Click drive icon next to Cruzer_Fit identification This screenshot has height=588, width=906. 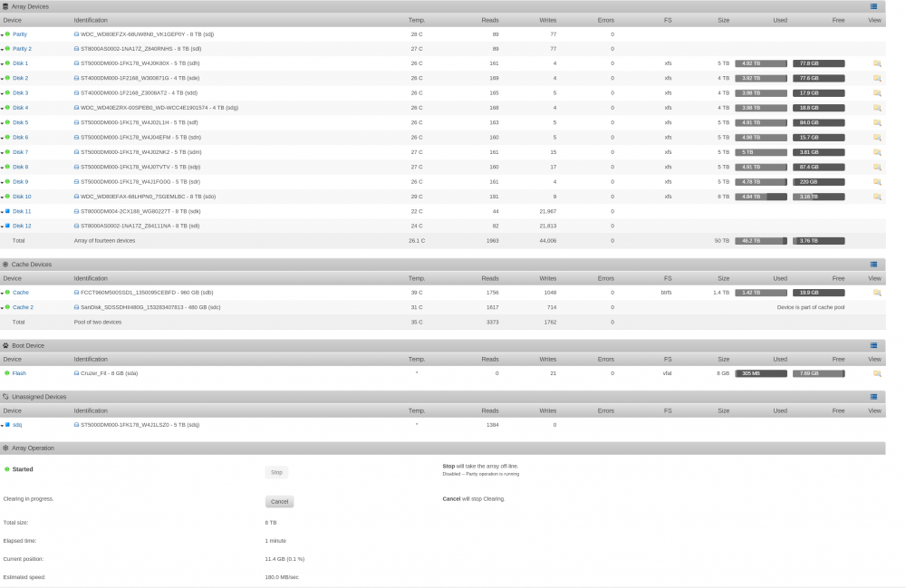(76, 373)
